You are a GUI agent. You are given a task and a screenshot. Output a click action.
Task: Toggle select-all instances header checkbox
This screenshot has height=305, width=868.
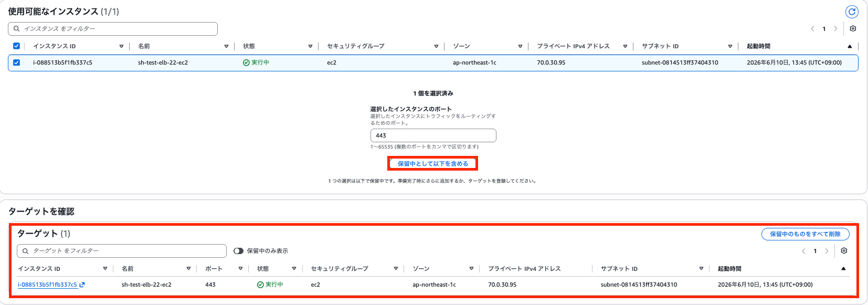coord(16,46)
